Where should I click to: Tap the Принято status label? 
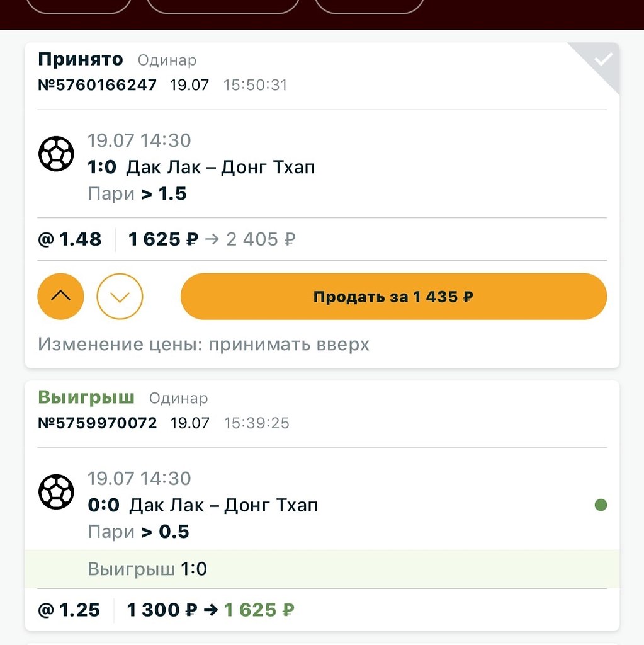click(x=81, y=60)
